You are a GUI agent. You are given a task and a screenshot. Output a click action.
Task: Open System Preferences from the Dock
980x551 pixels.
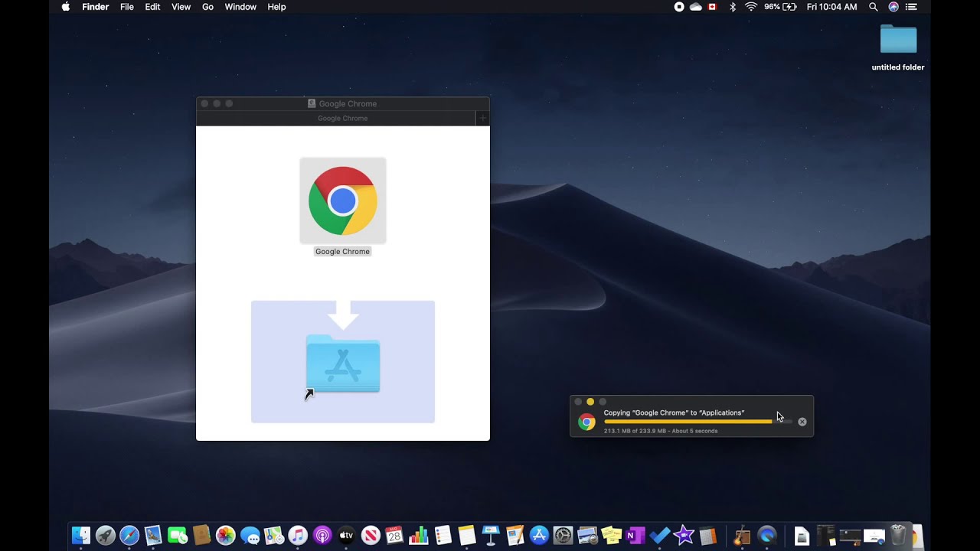coord(563,536)
